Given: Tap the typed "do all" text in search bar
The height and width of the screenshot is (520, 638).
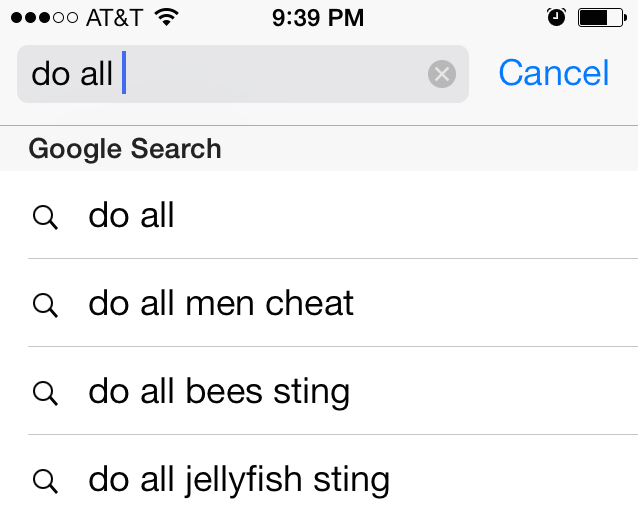Looking at the screenshot, I should click(x=72, y=74).
